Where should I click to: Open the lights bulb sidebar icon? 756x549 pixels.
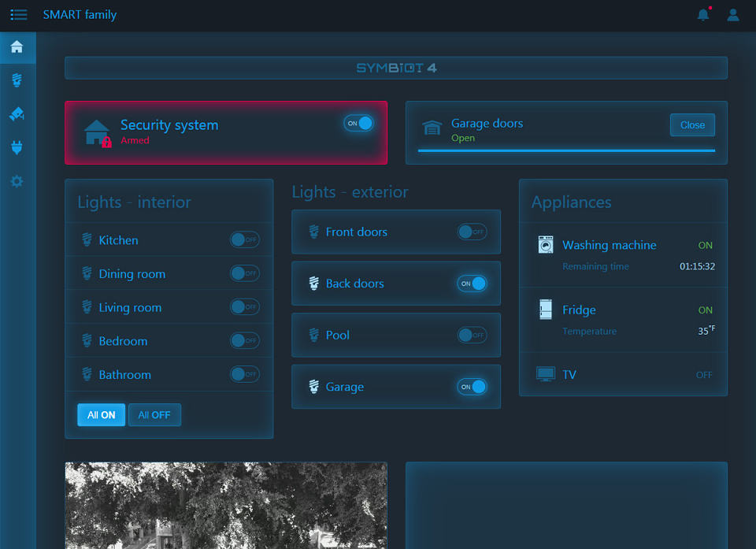17,80
